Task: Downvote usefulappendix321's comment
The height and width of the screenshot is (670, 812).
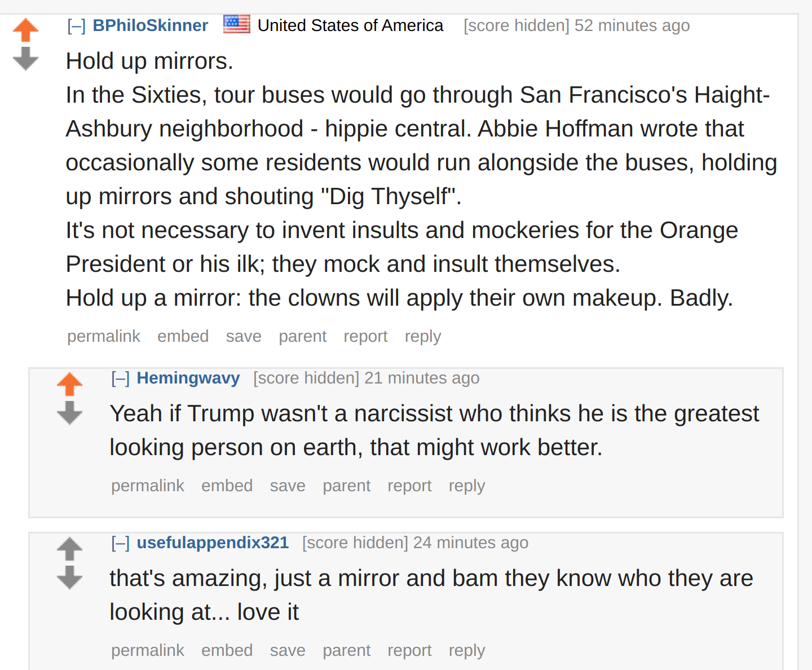Action: 69,578
